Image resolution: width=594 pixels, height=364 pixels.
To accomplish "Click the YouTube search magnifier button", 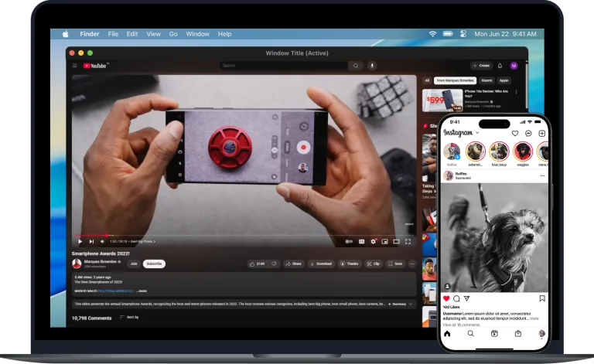I will [x=356, y=66].
